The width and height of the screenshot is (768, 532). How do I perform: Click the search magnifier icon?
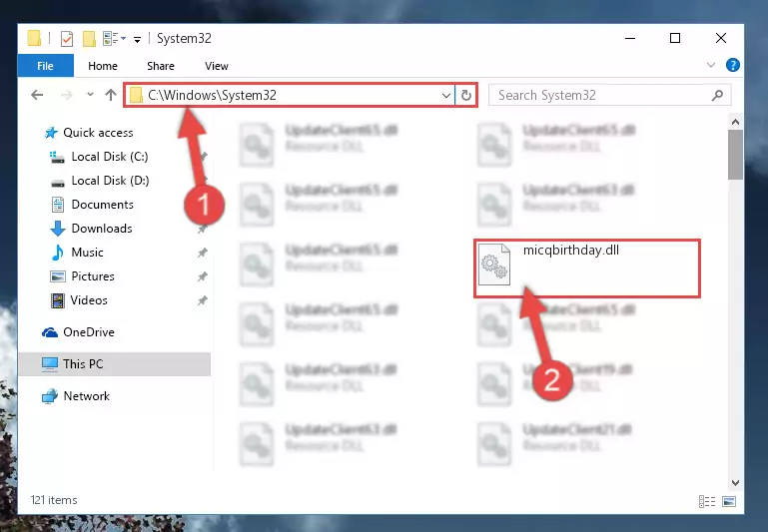click(x=717, y=95)
